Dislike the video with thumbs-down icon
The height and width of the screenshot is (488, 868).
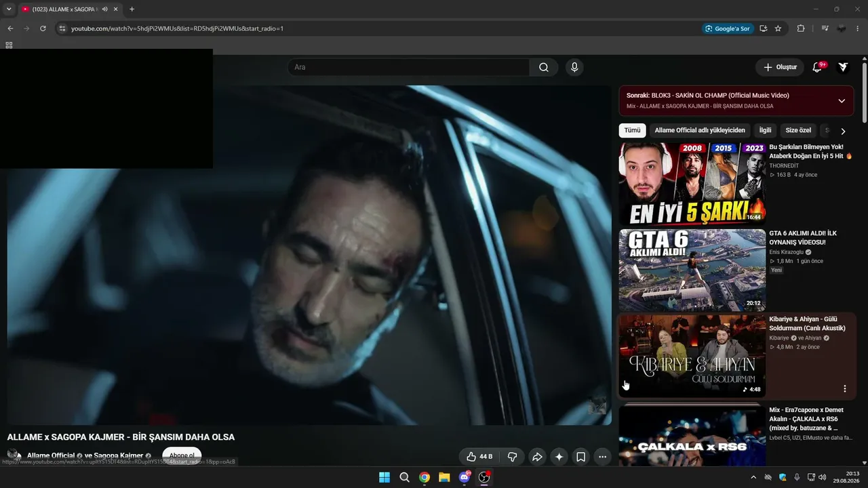pyautogui.click(x=512, y=457)
